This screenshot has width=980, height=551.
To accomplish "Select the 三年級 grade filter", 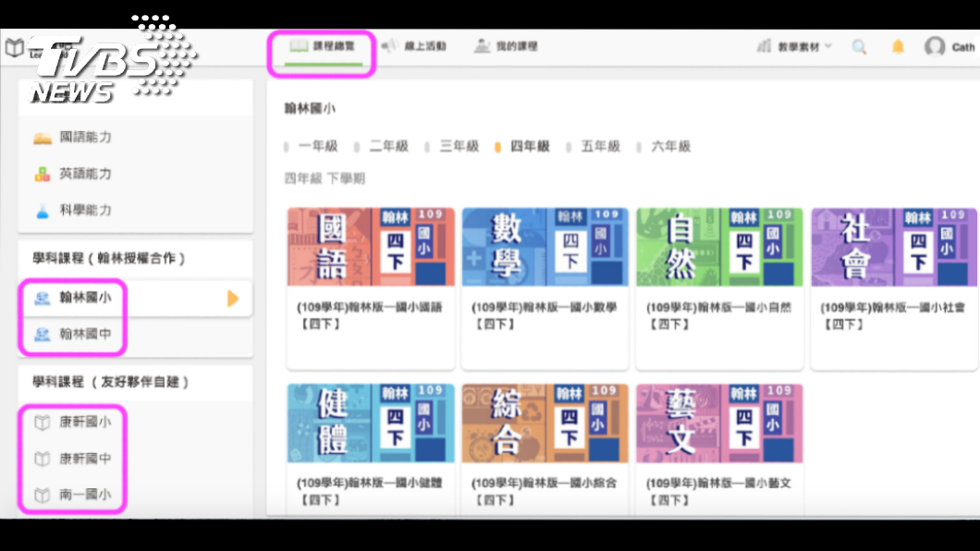I will click(459, 146).
